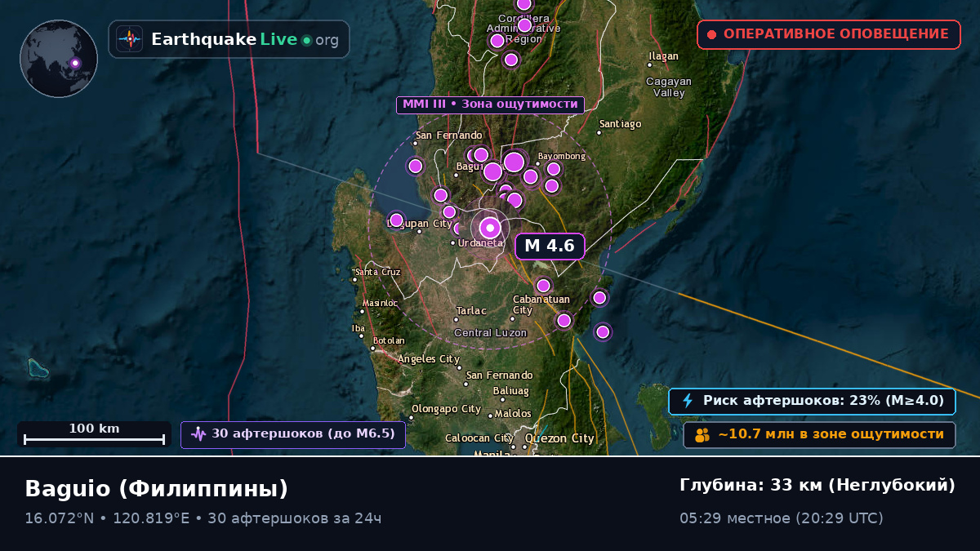Click the Baliuag town label

coord(511,391)
